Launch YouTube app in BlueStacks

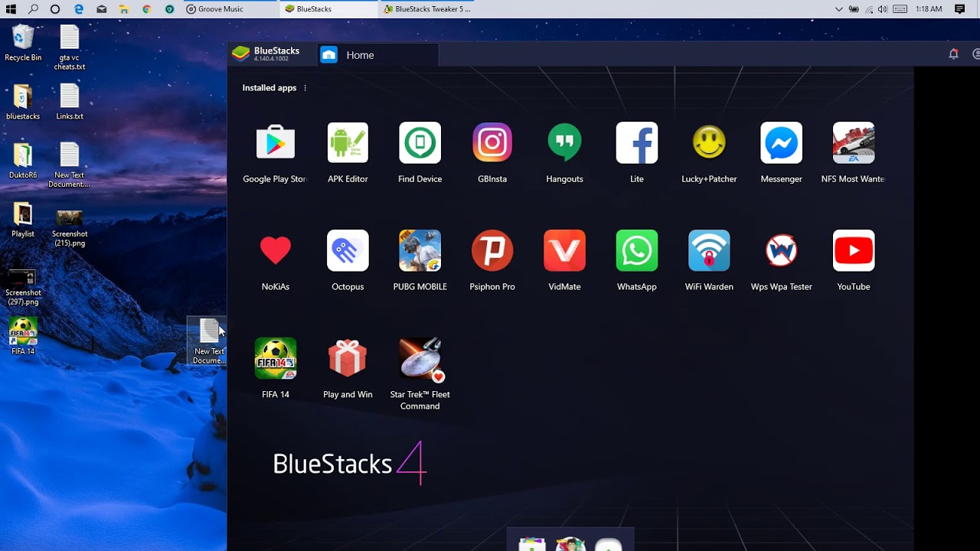pos(854,251)
